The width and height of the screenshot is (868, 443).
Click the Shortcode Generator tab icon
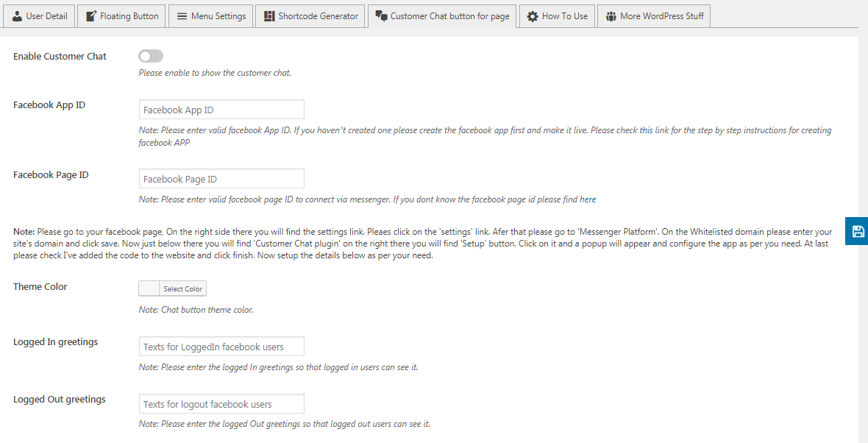click(x=269, y=16)
